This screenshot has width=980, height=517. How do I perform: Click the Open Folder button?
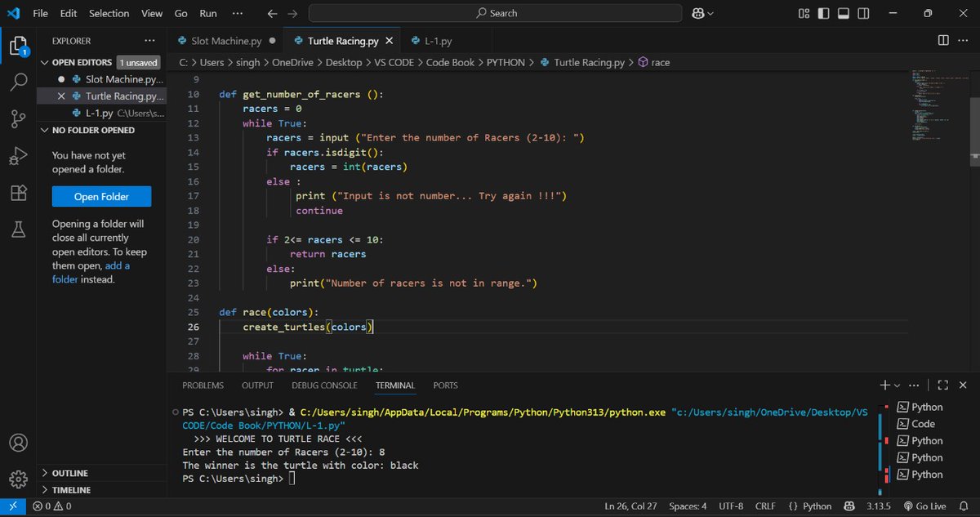101,197
